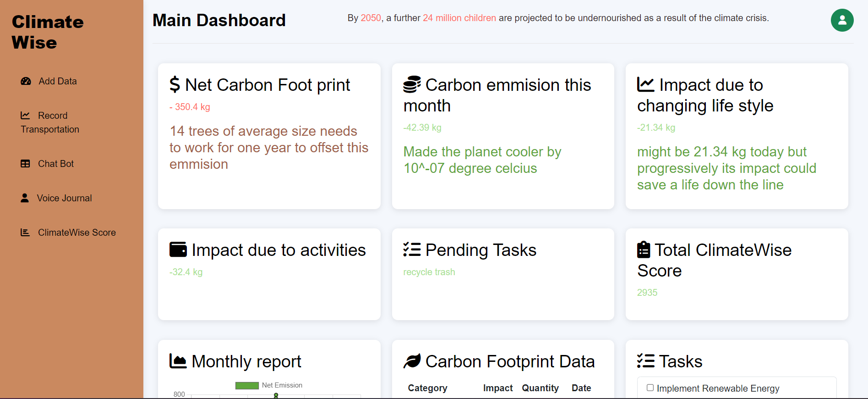Open the Add Data menu item
Image resolution: width=868 pixels, height=399 pixels.
click(58, 81)
